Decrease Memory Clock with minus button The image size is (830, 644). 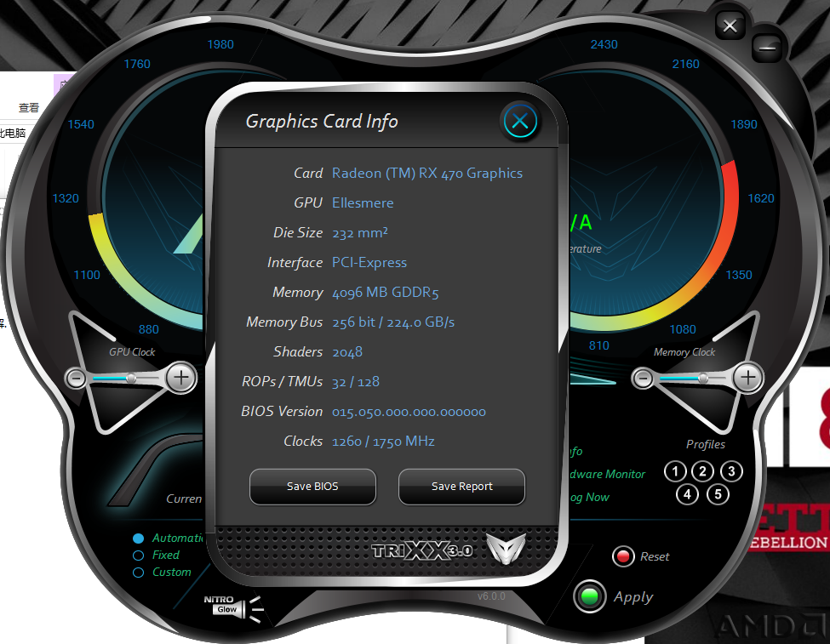pos(644,379)
